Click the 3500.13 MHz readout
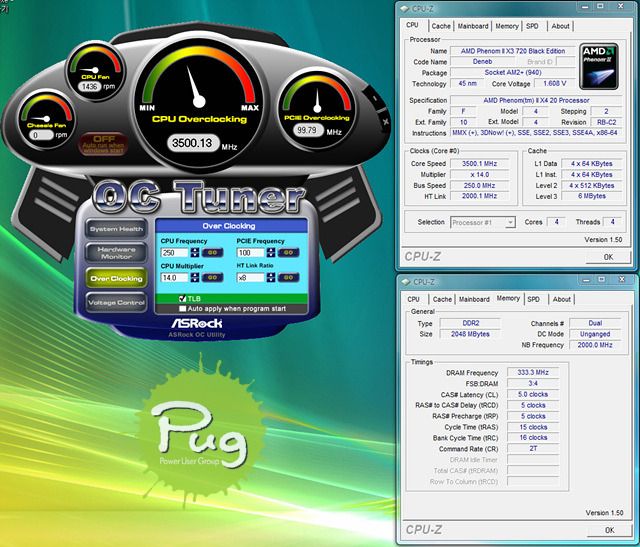 pyautogui.click(x=193, y=143)
